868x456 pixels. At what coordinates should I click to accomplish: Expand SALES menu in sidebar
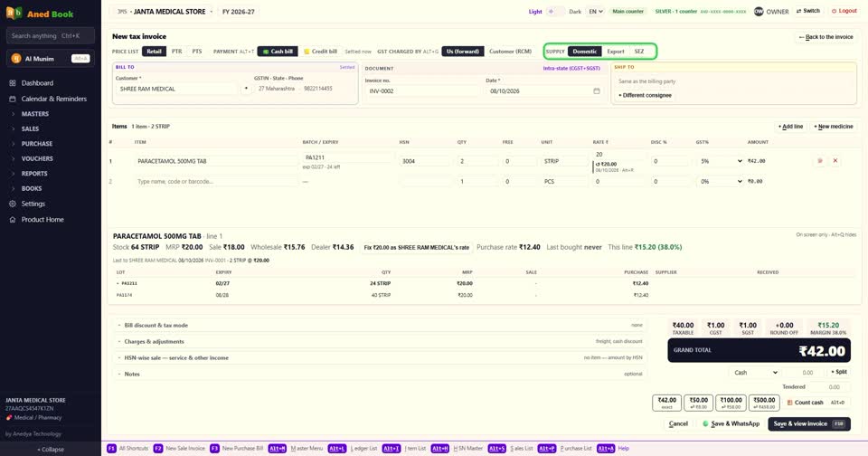pyautogui.click(x=30, y=128)
